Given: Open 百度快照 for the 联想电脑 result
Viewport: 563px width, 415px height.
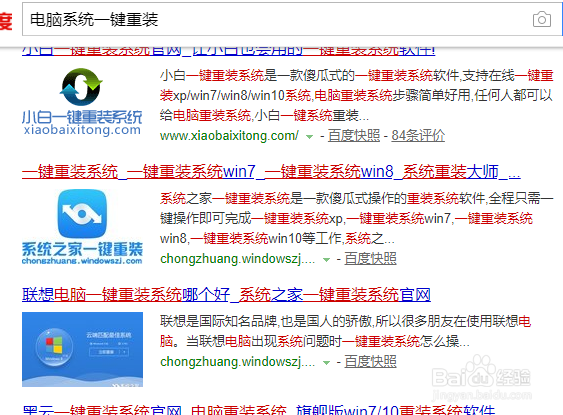Looking at the screenshot, I should click(x=371, y=362).
